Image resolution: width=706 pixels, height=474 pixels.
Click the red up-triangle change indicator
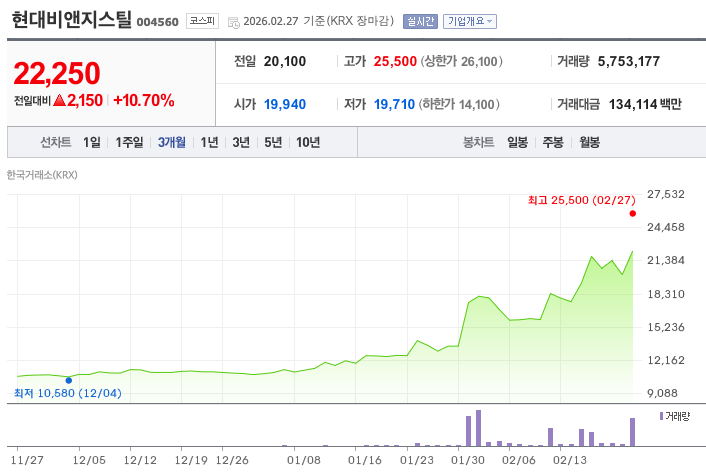click(x=59, y=100)
